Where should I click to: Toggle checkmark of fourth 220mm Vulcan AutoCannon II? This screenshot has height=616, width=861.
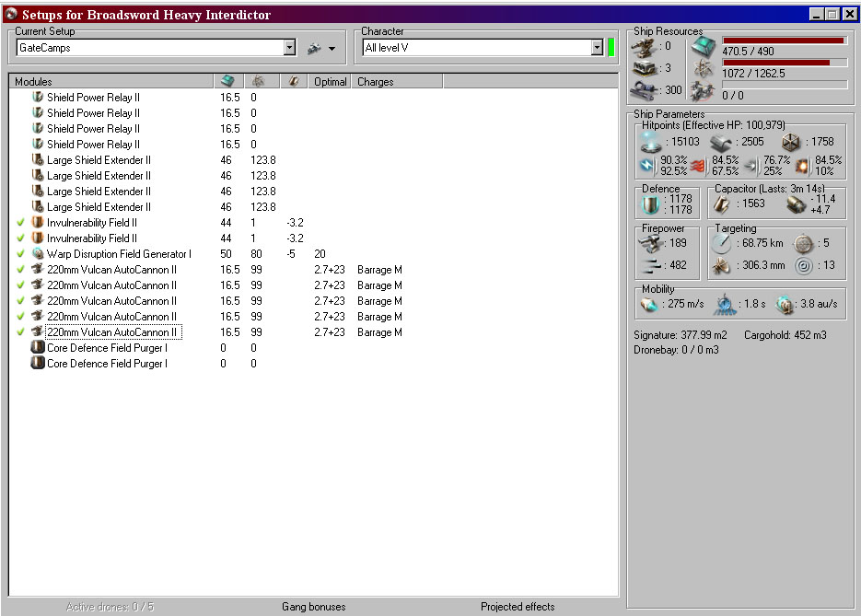click(21, 317)
